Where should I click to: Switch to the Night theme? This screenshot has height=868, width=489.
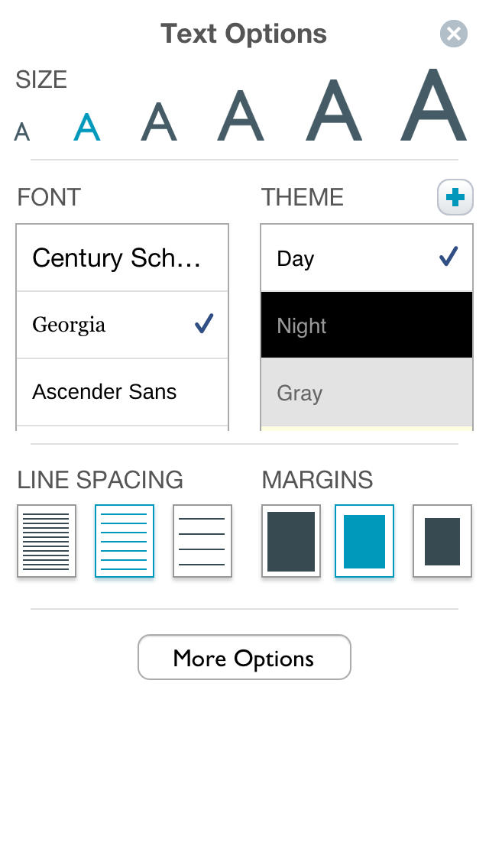click(367, 325)
